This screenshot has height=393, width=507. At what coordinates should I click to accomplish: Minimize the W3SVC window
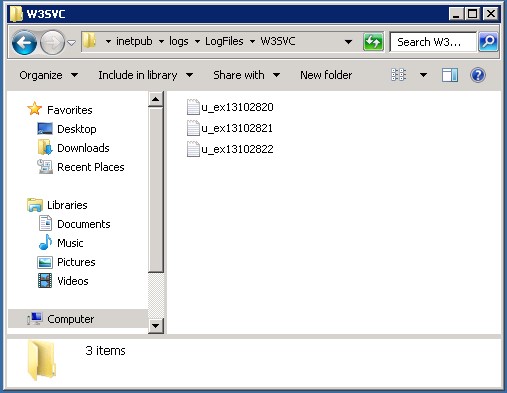456,14
